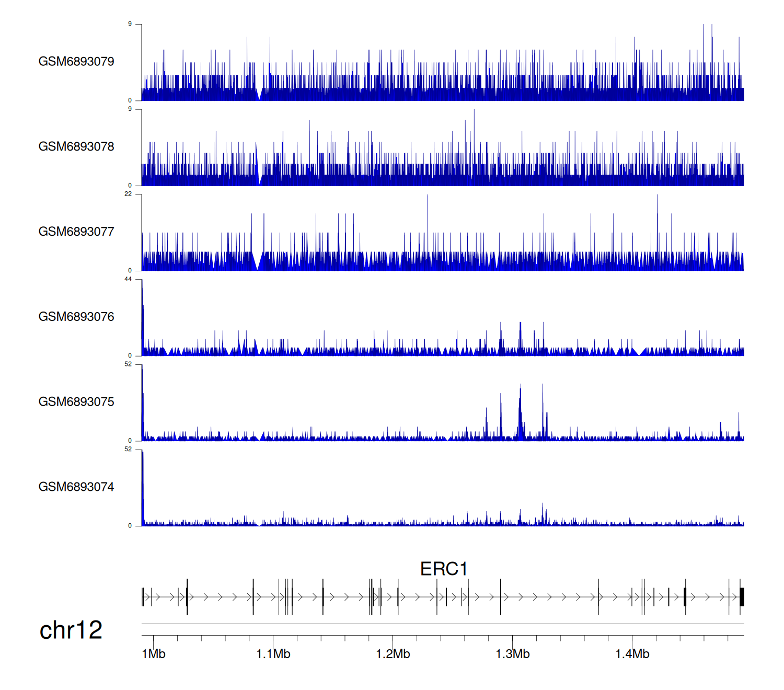Select the 1.2Mb coordinate label
The height and width of the screenshot is (690, 784).
tap(393, 654)
